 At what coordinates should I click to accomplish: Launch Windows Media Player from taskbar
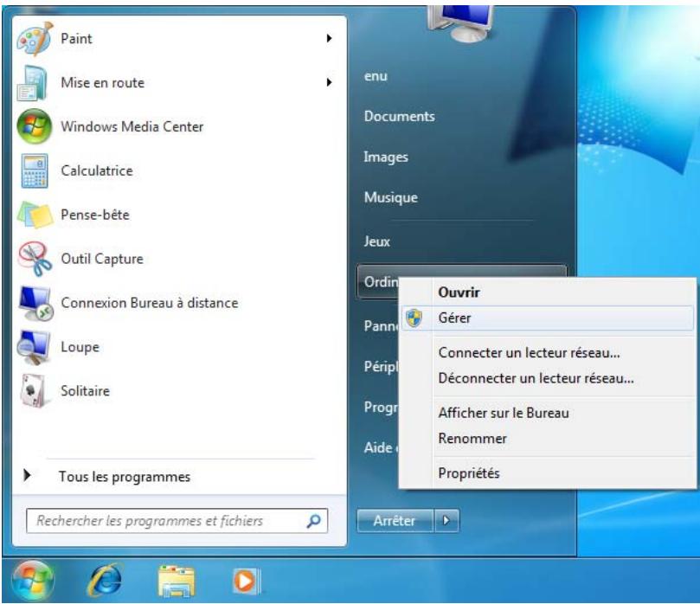tap(247, 582)
